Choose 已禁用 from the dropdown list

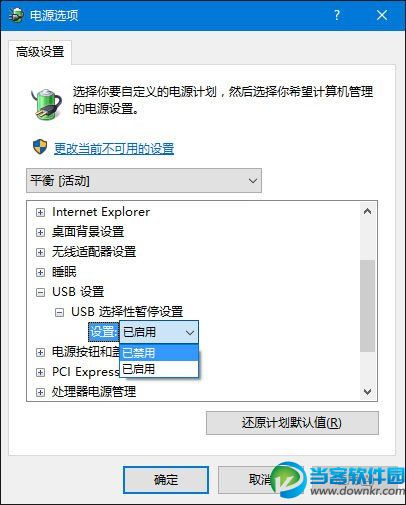[159, 353]
